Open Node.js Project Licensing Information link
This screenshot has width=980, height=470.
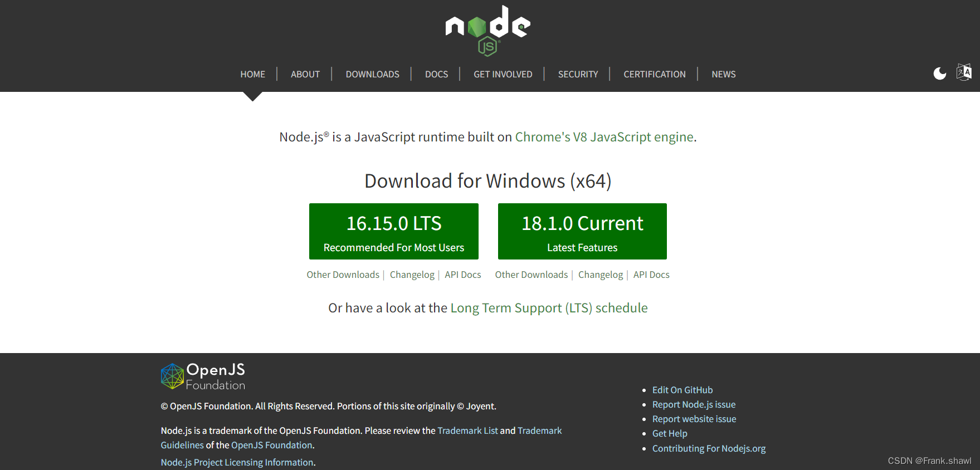(237, 462)
